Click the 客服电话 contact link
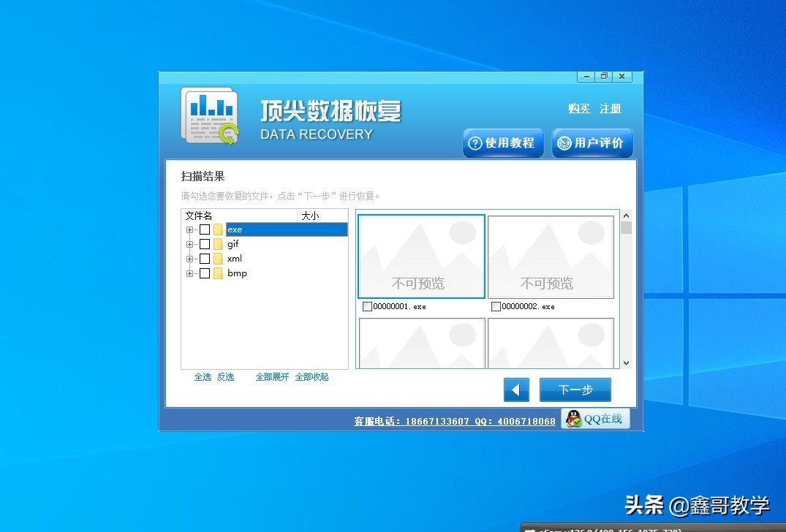Viewport: 786px width, 532px height. [455, 422]
